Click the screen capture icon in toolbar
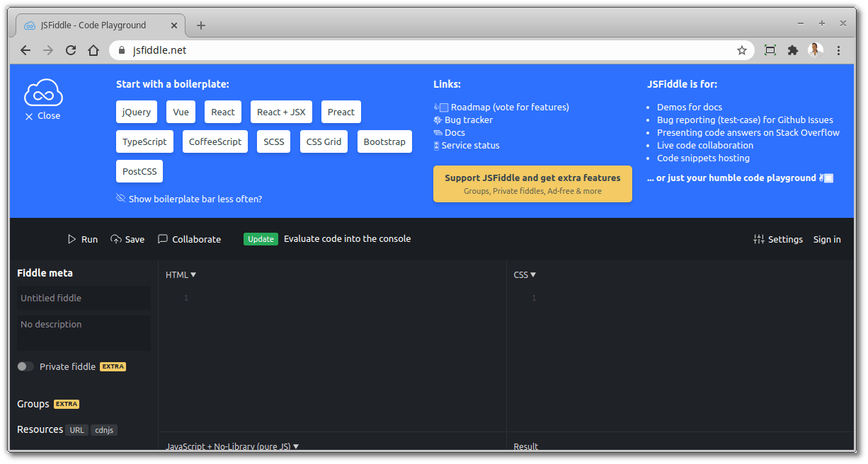 (770, 50)
